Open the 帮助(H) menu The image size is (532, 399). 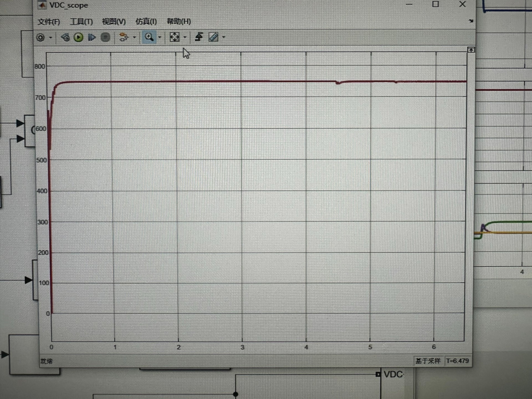click(179, 22)
